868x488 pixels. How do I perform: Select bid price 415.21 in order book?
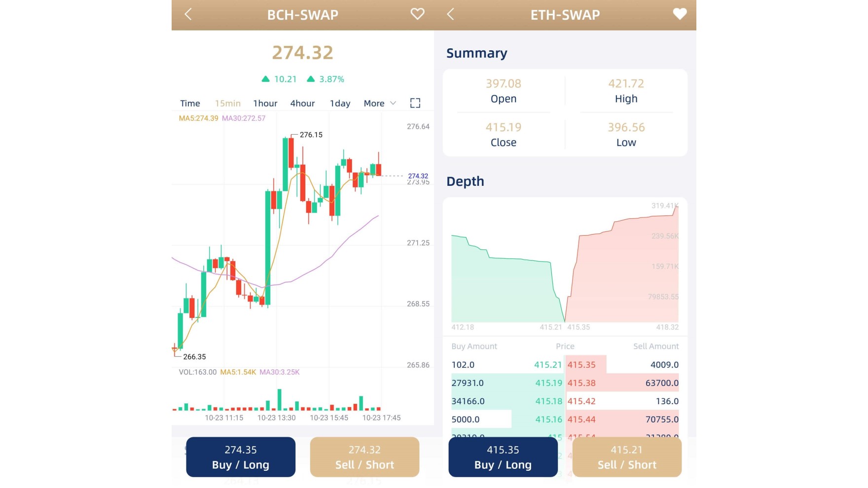(548, 365)
